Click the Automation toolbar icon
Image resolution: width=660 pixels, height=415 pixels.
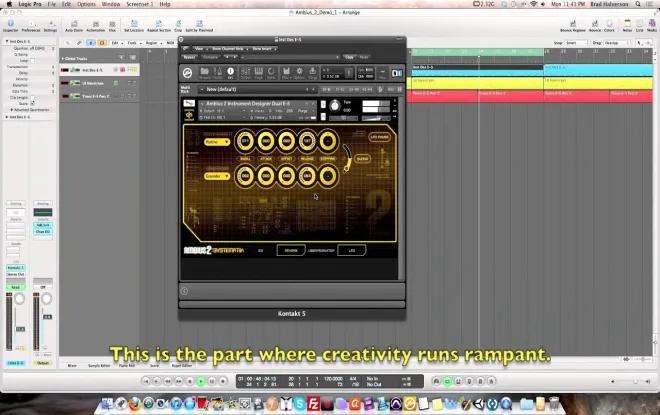(x=96, y=25)
